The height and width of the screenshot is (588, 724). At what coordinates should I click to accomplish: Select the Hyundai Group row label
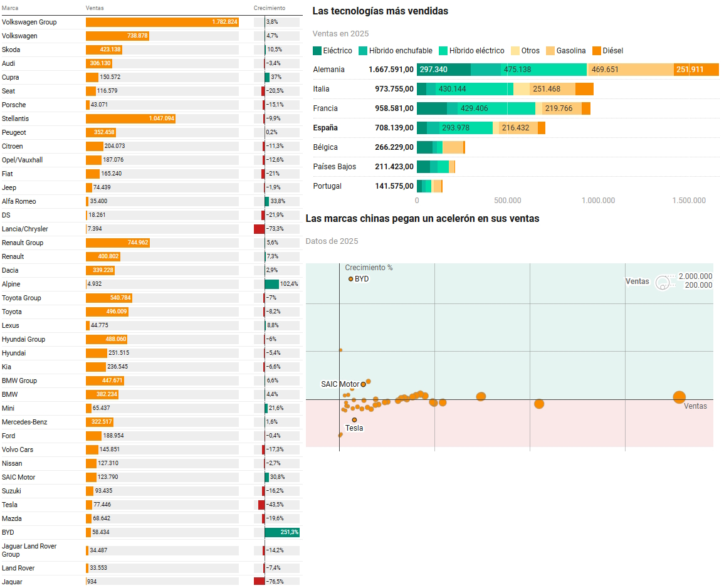24,340
